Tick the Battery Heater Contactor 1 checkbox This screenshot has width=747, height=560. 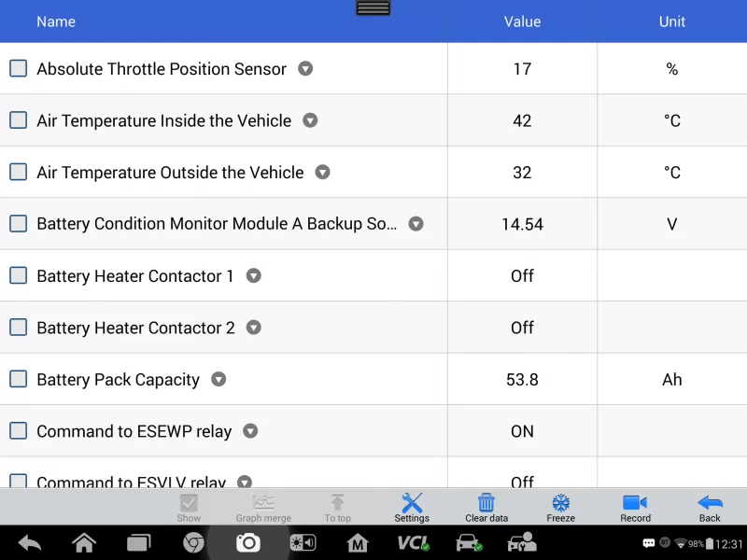pyautogui.click(x=18, y=275)
